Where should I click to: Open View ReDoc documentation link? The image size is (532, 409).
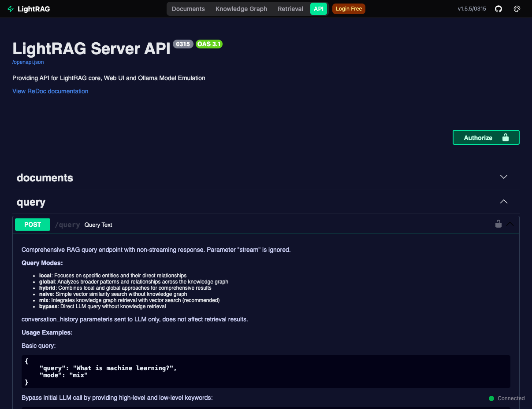50,91
